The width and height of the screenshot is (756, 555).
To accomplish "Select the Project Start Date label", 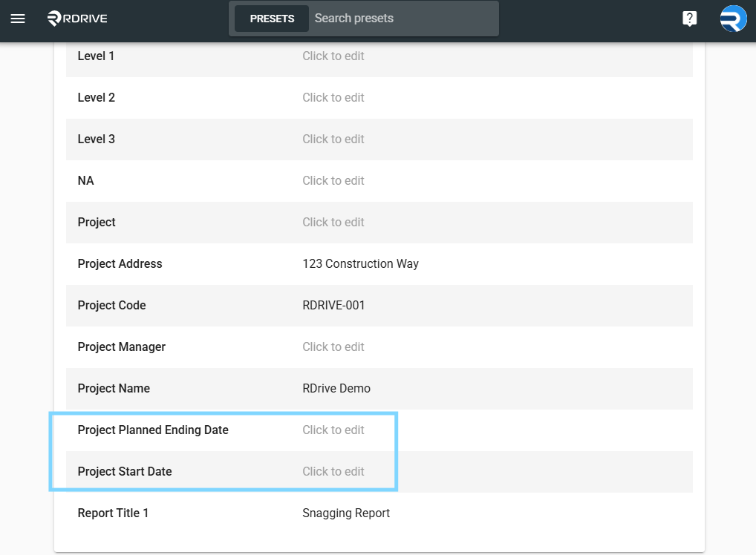I will [125, 471].
